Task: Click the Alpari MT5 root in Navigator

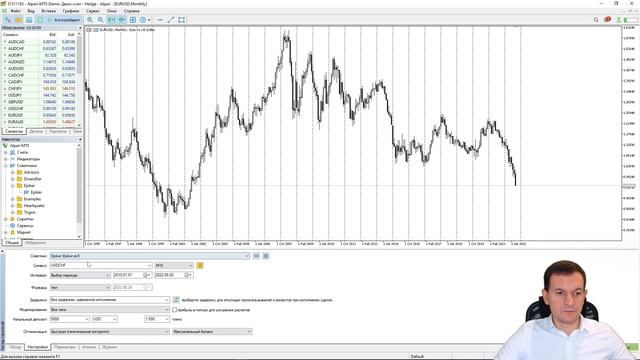Action: [19, 146]
